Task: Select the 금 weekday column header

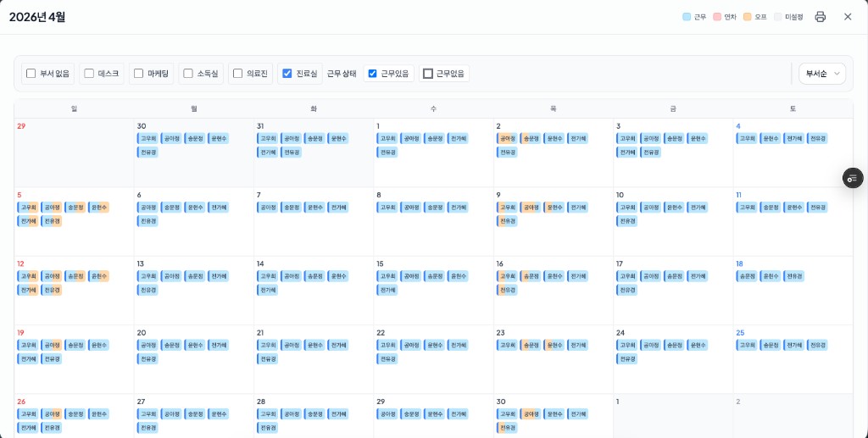Action: click(673, 109)
